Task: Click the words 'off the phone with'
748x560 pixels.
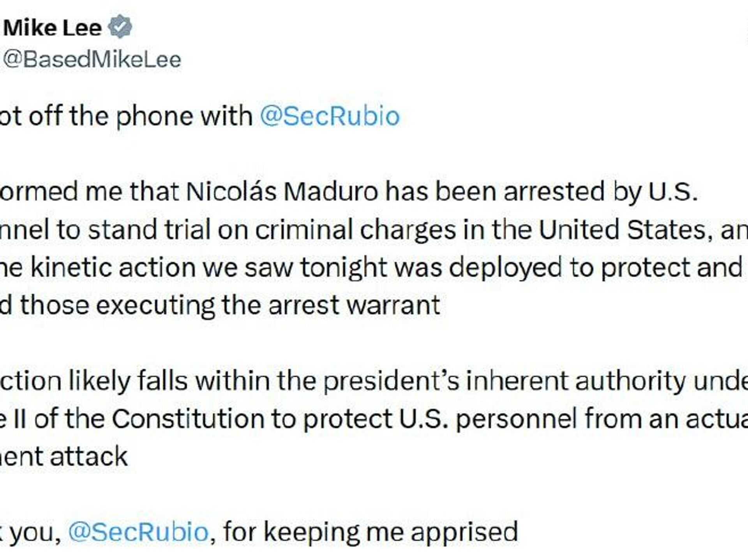Action: (x=141, y=116)
